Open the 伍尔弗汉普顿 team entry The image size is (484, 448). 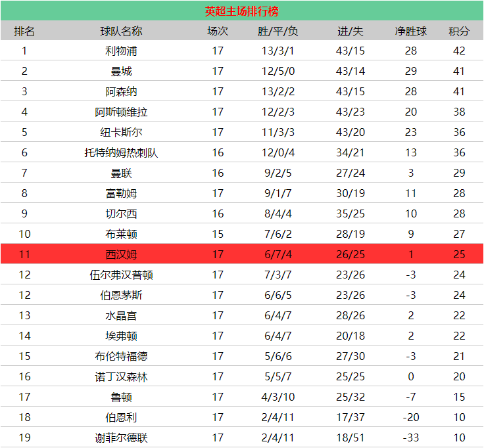(121, 275)
